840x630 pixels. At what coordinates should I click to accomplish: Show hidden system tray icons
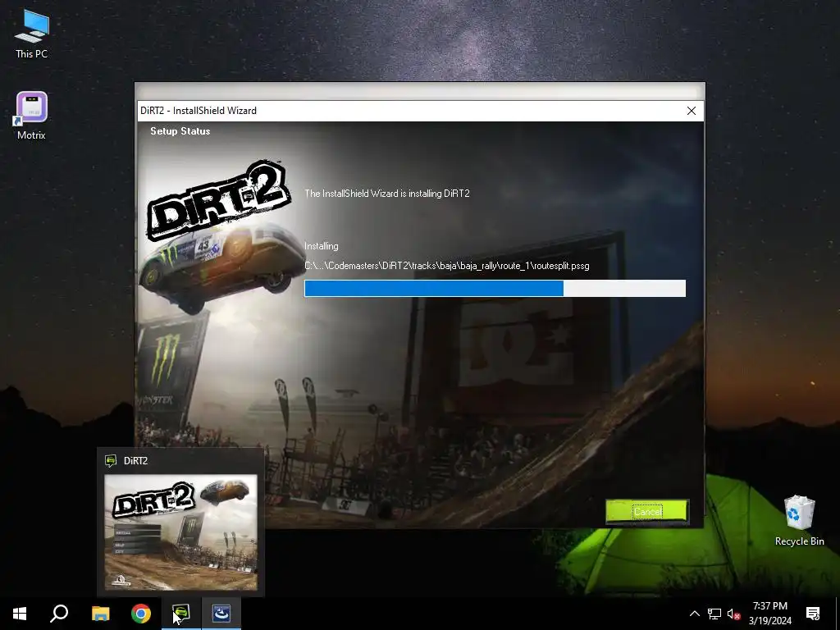coord(694,614)
